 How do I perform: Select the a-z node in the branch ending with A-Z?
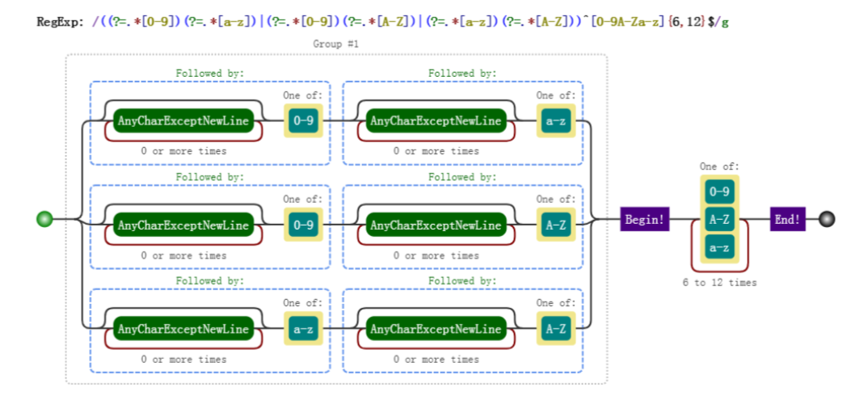pos(303,329)
